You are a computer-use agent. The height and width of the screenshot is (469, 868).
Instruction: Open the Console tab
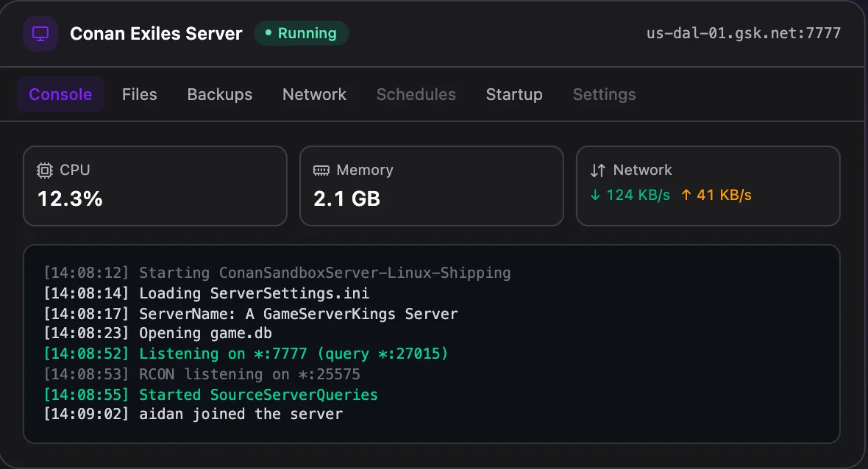(60, 95)
